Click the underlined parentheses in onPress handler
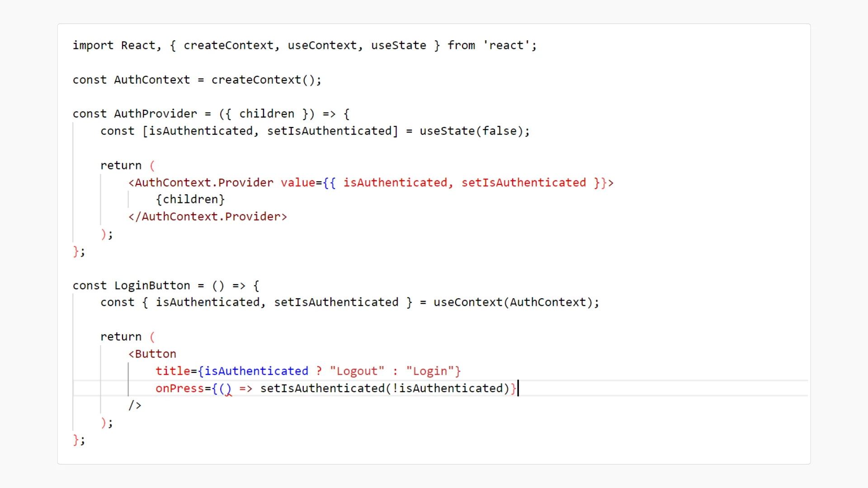868x488 pixels. (225, 389)
